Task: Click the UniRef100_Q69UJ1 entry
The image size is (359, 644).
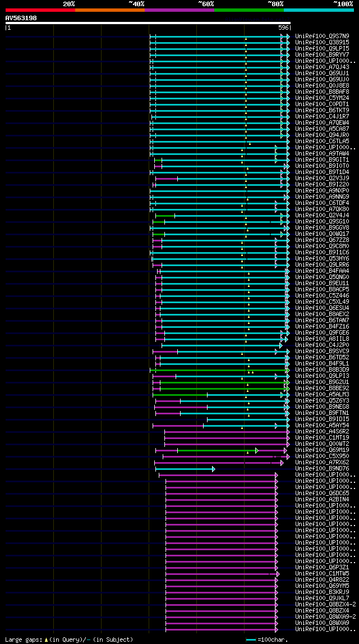Action: (322, 73)
